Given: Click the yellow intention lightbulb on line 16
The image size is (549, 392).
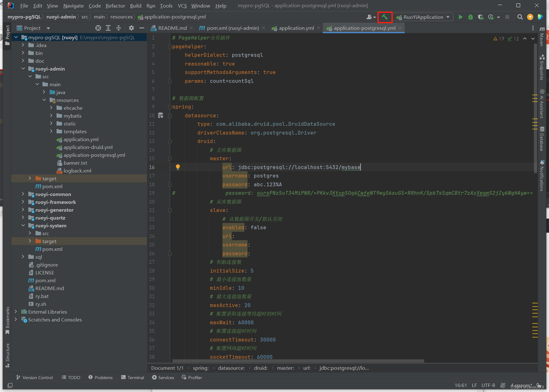Looking at the screenshot, I should pos(178,167).
